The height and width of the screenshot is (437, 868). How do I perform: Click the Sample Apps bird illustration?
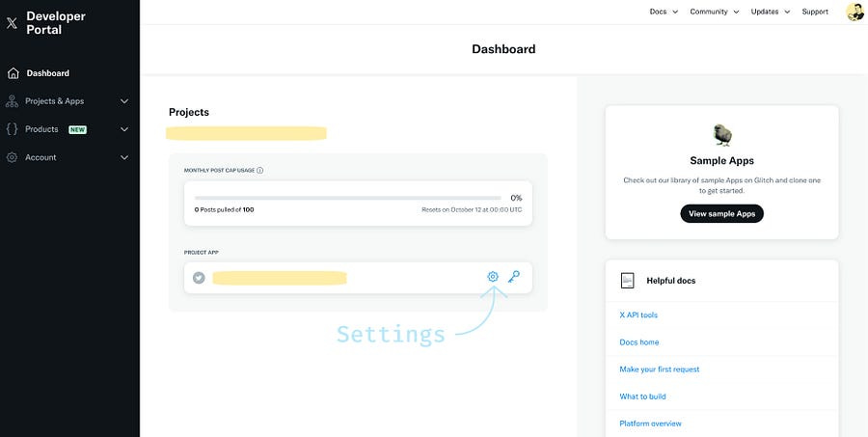pyautogui.click(x=721, y=135)
